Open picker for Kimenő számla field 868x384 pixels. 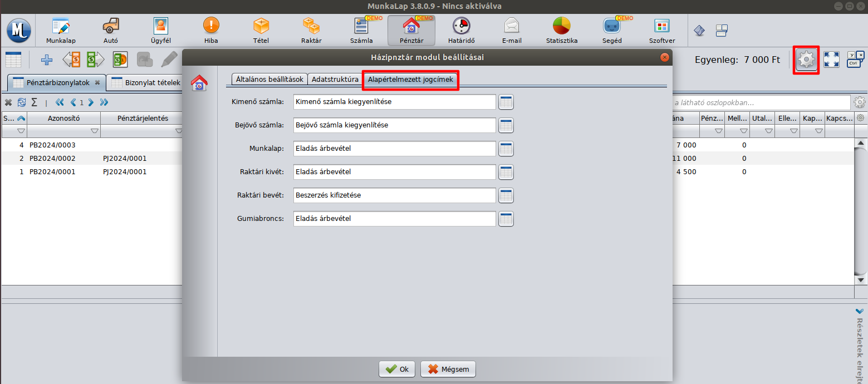[x=506, y=102]
